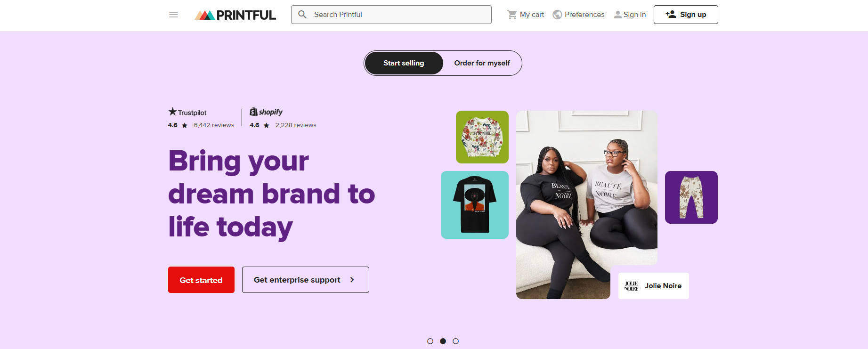Open My cart via shopping cart icon

tap(512, 15)
